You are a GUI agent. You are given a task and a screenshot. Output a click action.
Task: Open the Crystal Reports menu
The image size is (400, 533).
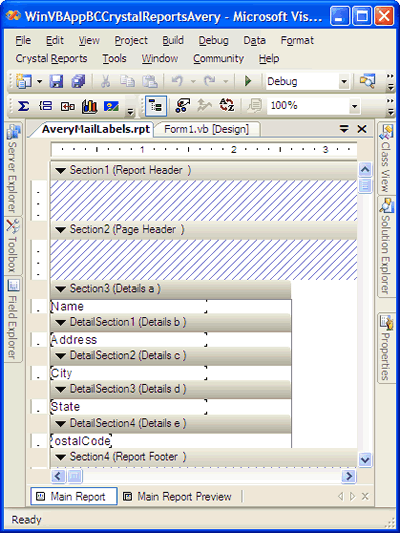51,58
